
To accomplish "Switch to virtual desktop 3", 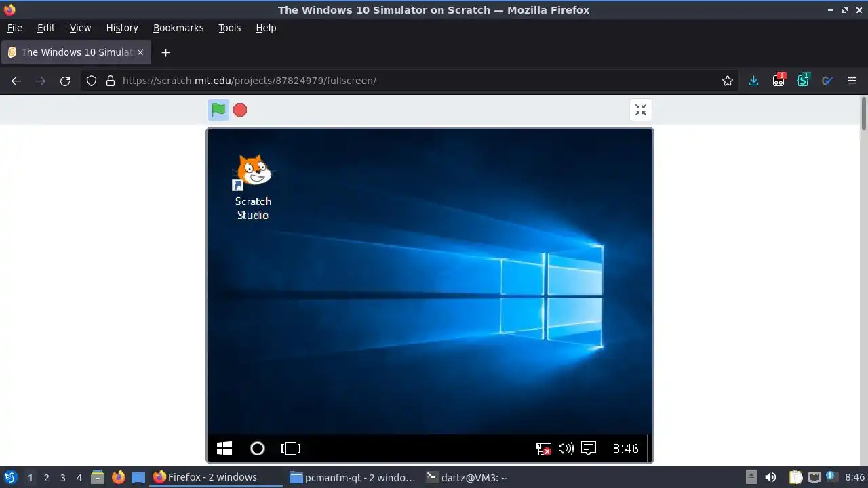I will pos(62,478).
